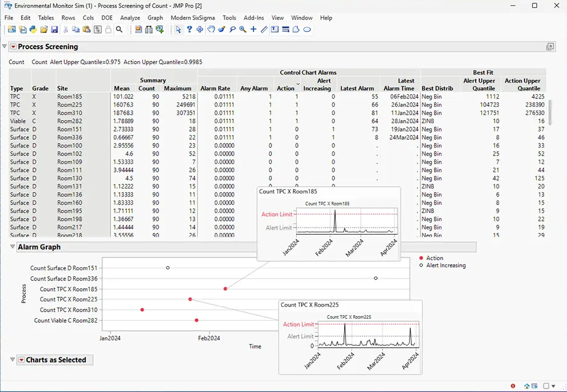Image resolution: width=567 pixels, height=392 pixels.
Task: Click the New Script toolbar icon
Action: 22,29
